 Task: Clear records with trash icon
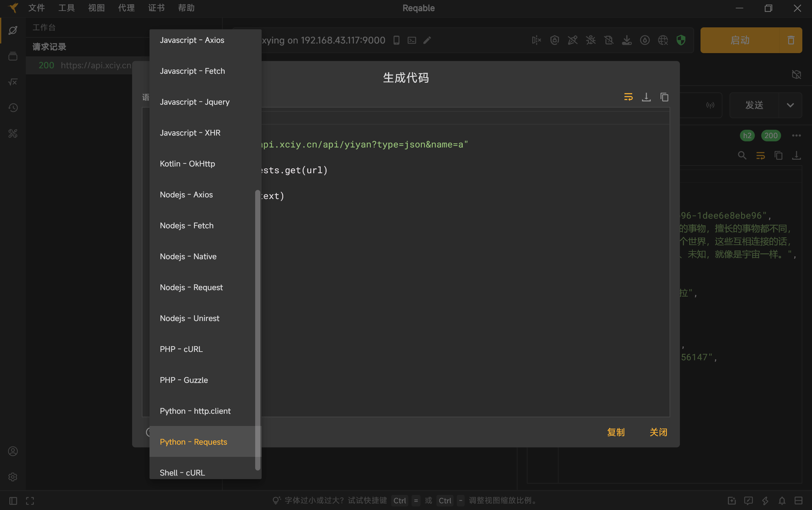tap(791, 40)
